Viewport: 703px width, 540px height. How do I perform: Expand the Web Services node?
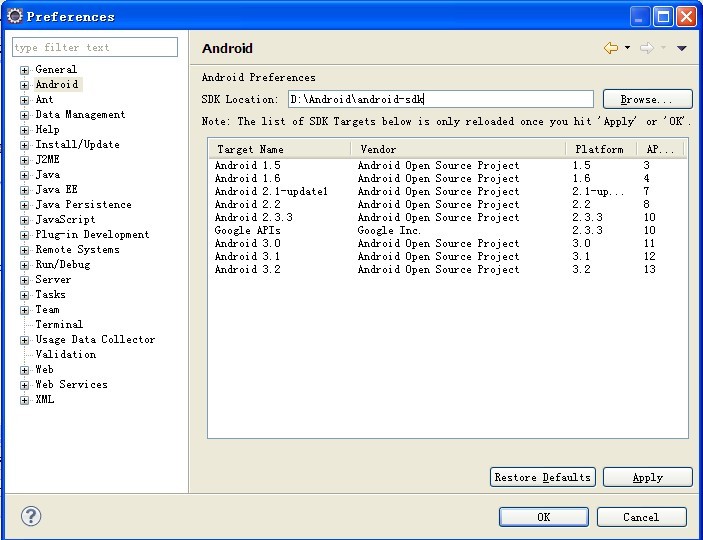click(24, 385)
